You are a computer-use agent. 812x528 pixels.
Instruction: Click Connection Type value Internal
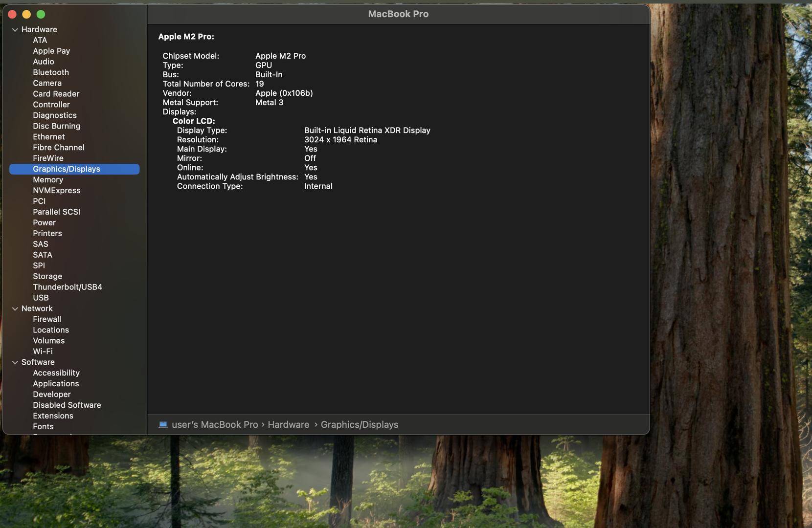(x=318, y=187)
